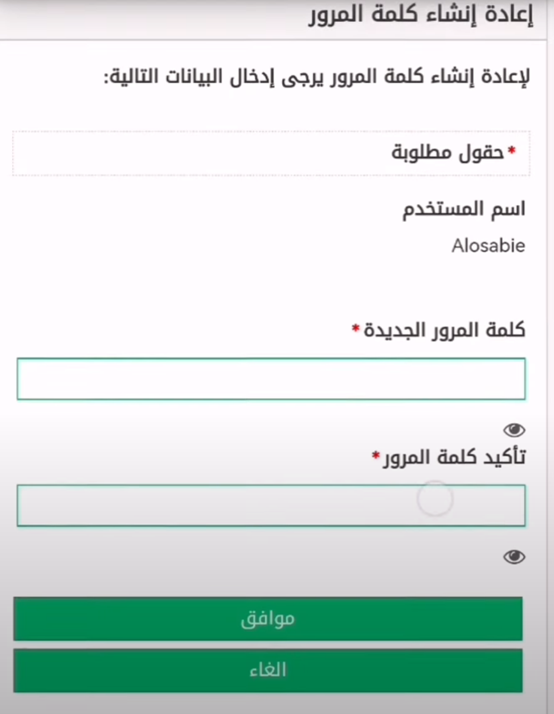
Task: Click the تأكيد كلمة المرور label
Action: (x=454, y=457)
